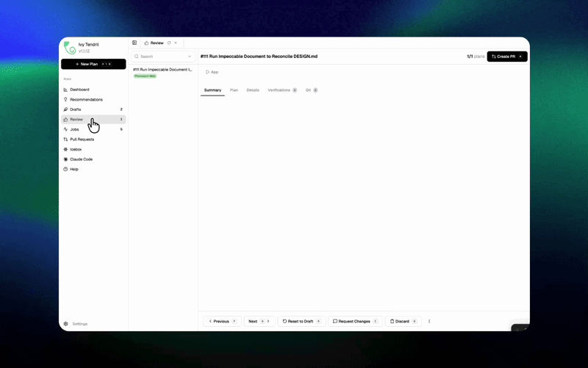Viewport: 588px width, 368px height.
Task: Close the Review tab
Action: [176, 43]
